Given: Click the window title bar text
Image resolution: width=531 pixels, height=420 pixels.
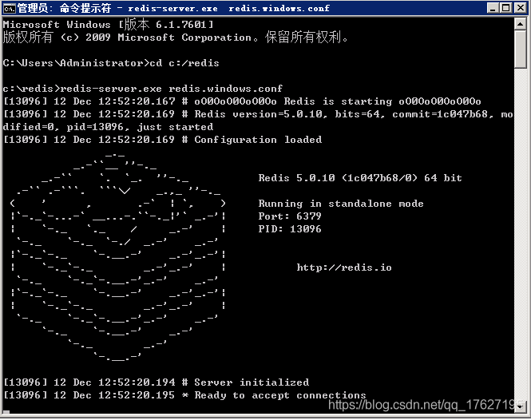Looking at the screenshot, I should point(173,8).
